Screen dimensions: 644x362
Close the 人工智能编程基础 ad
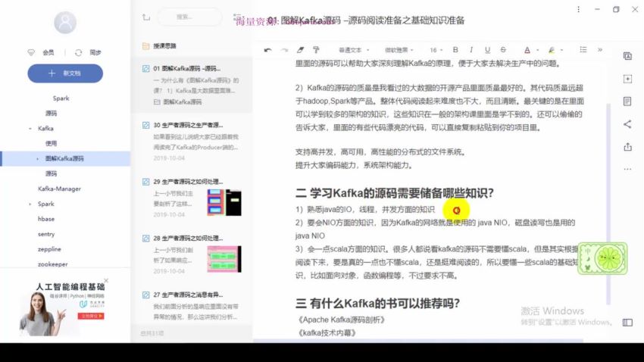tap(106, 281)
